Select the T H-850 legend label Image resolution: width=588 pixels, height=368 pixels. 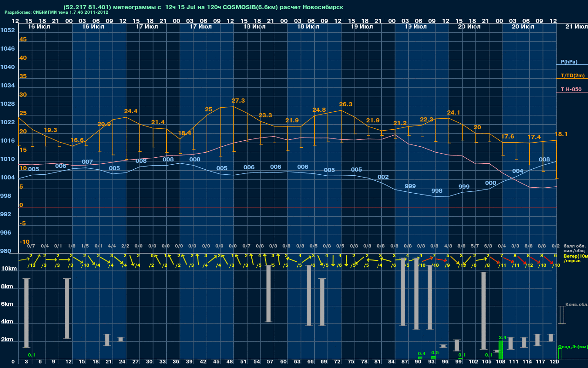pyautogui.click(x=571, y=89)
